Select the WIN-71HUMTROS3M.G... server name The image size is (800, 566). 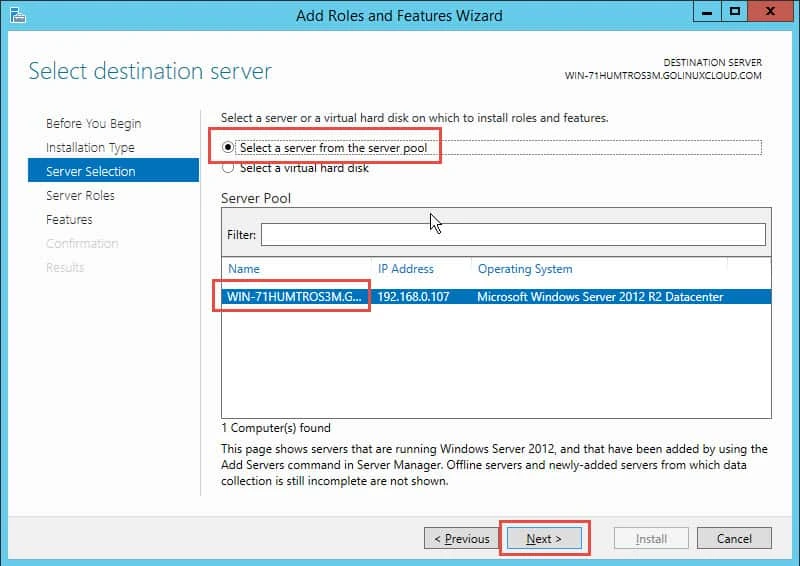(294, 297)
